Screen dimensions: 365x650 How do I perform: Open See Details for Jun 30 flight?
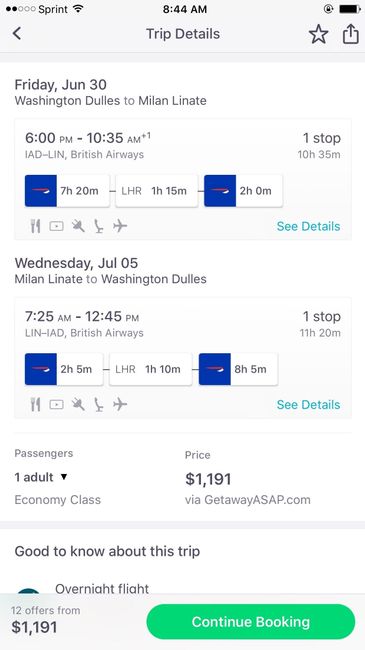308,226
